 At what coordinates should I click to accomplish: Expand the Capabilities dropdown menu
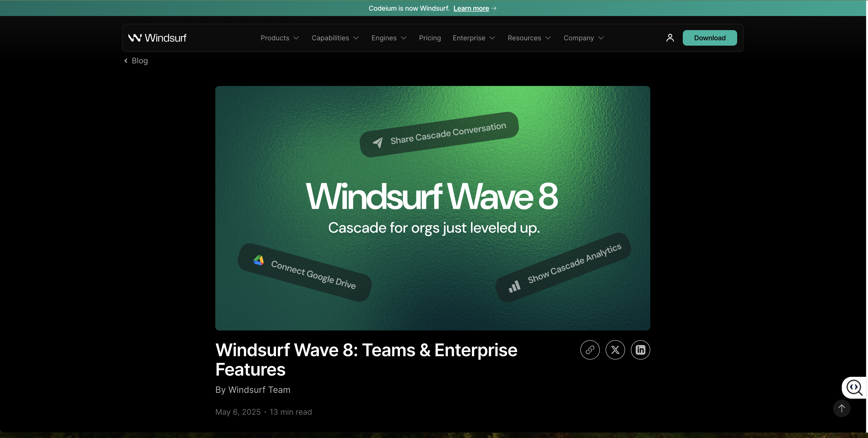pyautogui.click(x=335, y=38)
